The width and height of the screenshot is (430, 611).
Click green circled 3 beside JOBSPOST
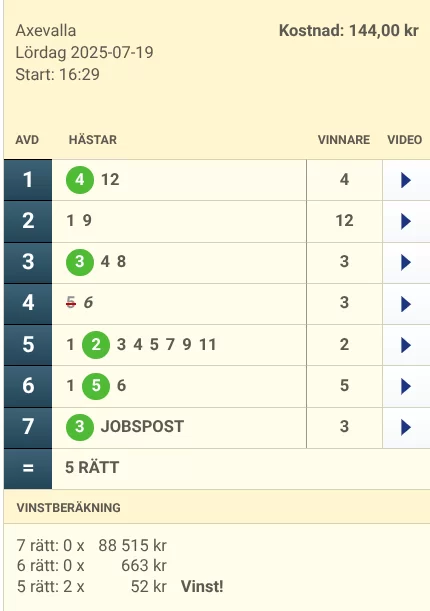(80, 427)
